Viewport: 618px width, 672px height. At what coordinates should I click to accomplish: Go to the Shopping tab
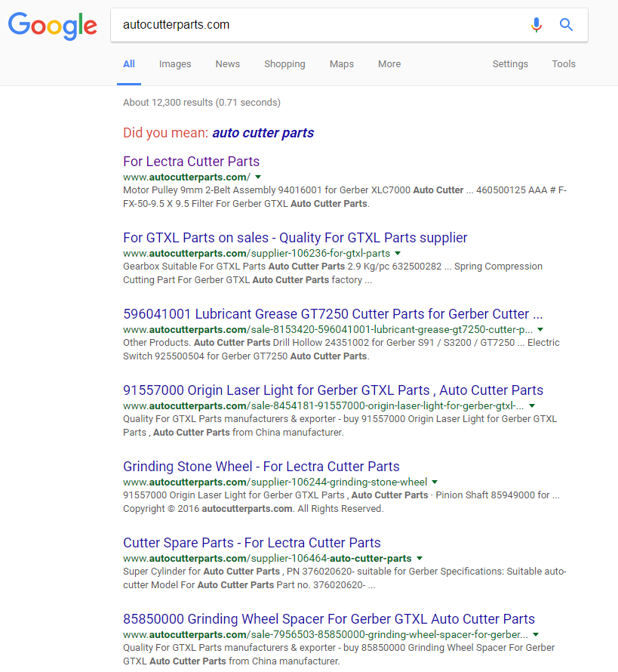point(284,64)
